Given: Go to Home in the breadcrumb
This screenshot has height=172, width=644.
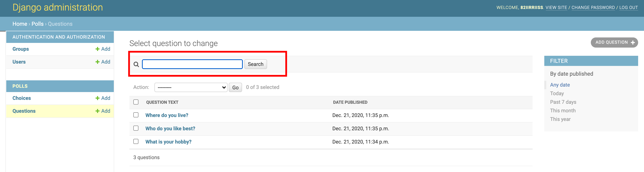Looking at the screenshot, I should tap(20, 24).
